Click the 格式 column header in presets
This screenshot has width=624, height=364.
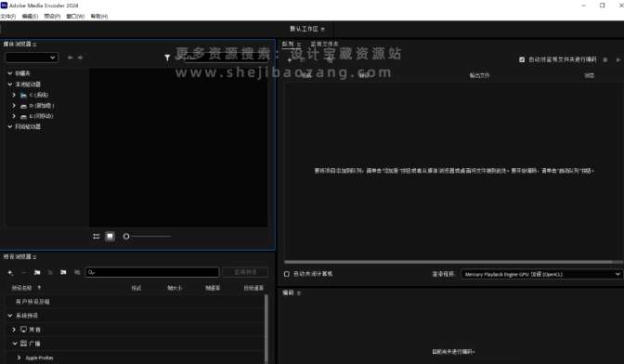tap(136, 288)
